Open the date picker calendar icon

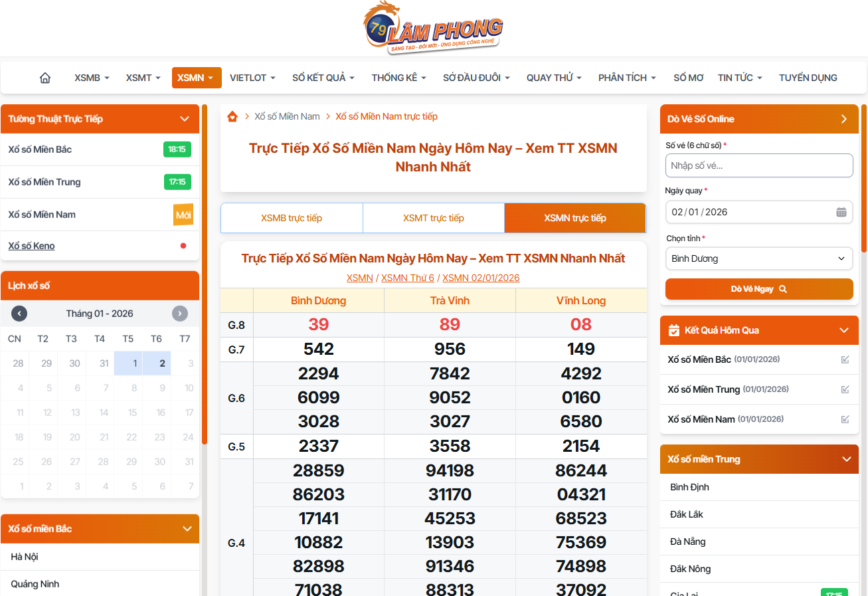pyautogui.click(x=841, y=212)
